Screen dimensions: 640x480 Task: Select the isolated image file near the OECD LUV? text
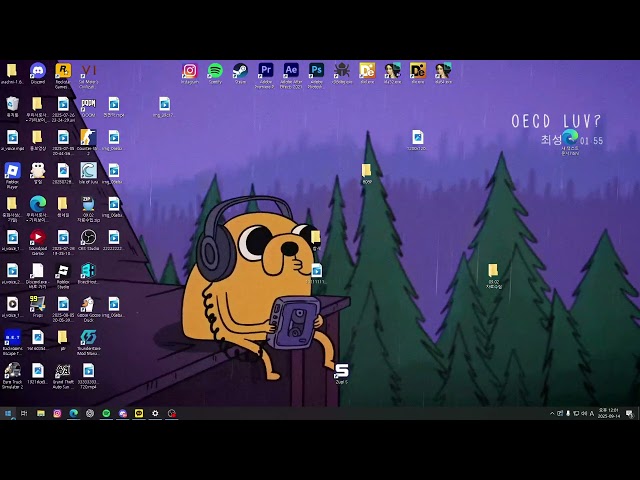tap(418, 138)
